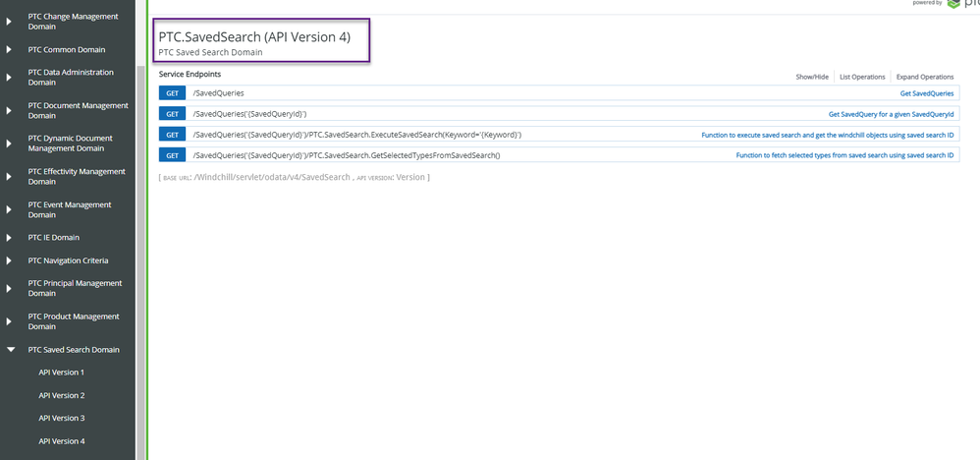Select PTC Product Management Domain label
Image resolution: width=980 pixels, height=460 pixels.
coord(74,321)
